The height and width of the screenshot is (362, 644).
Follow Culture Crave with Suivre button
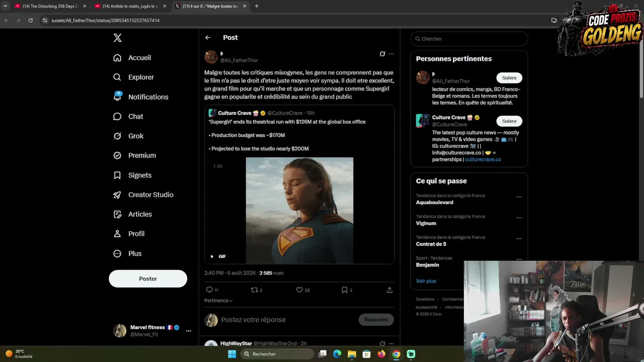click(509, 121)
